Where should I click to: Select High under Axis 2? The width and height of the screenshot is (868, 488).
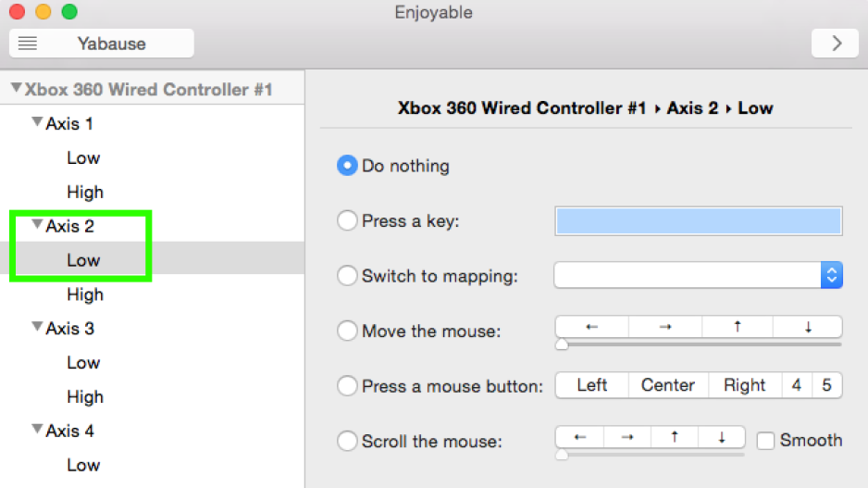(x=85, y=294)
